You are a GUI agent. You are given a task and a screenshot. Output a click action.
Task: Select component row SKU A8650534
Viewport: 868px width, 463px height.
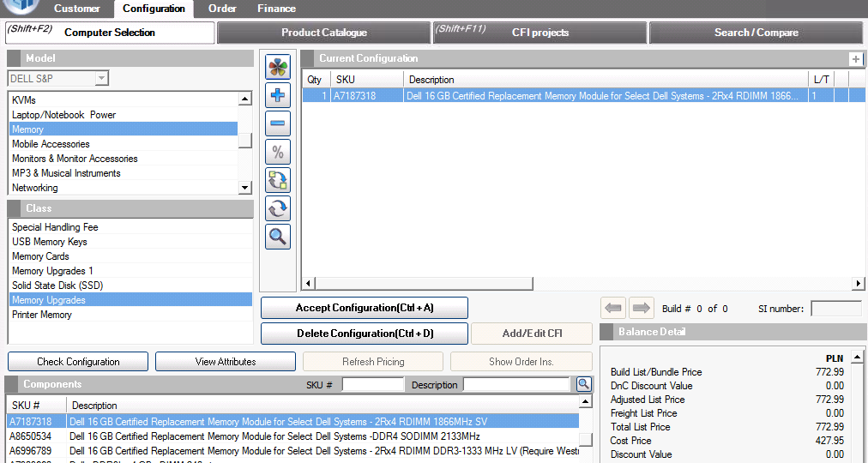click(x=292, y=436)
